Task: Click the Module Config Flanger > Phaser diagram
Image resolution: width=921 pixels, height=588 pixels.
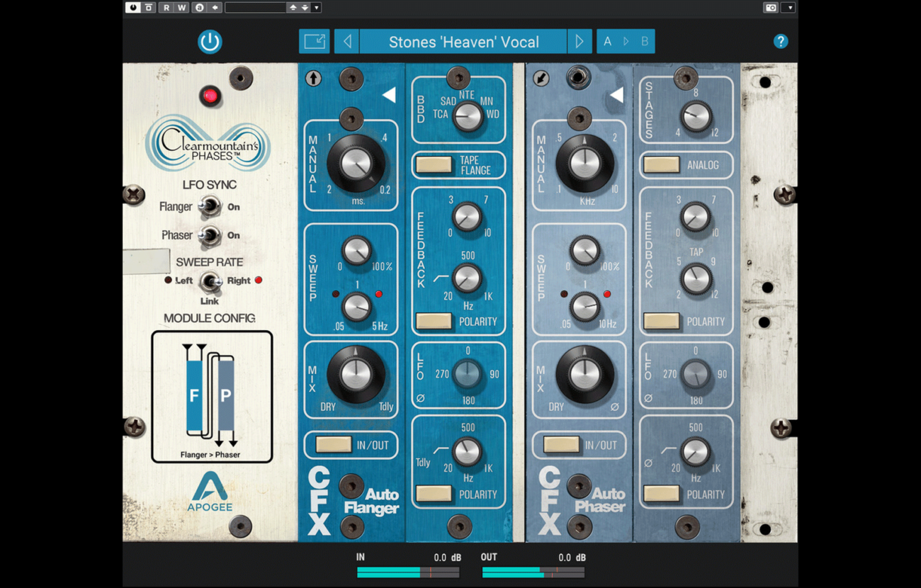Action: pyautogui.click(x=211, y=397)
